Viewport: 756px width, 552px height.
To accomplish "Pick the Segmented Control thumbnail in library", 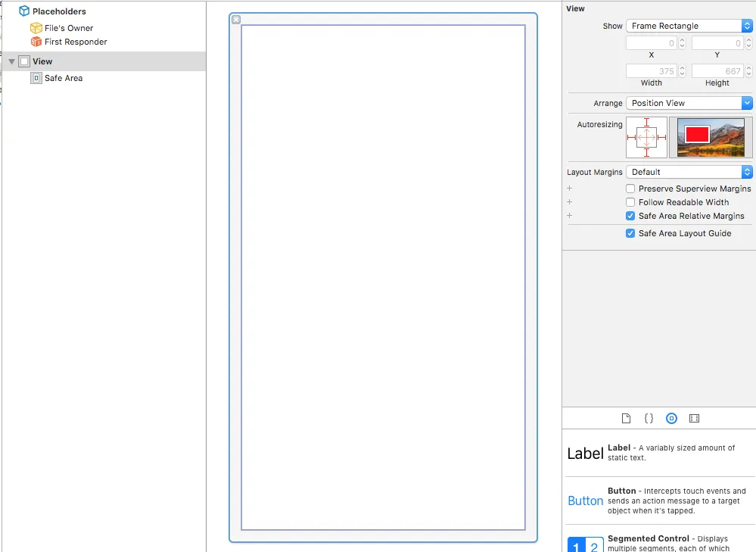I will click(585, 544).
